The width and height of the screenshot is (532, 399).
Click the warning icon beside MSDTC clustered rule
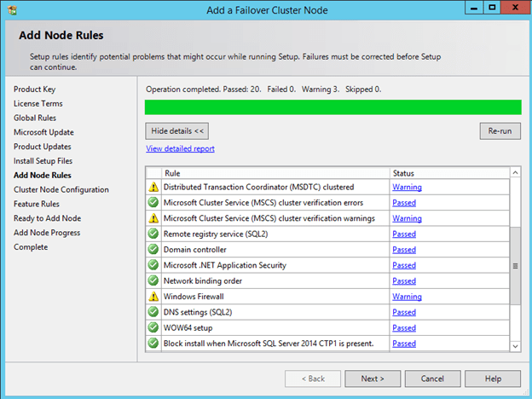(153, 187)
